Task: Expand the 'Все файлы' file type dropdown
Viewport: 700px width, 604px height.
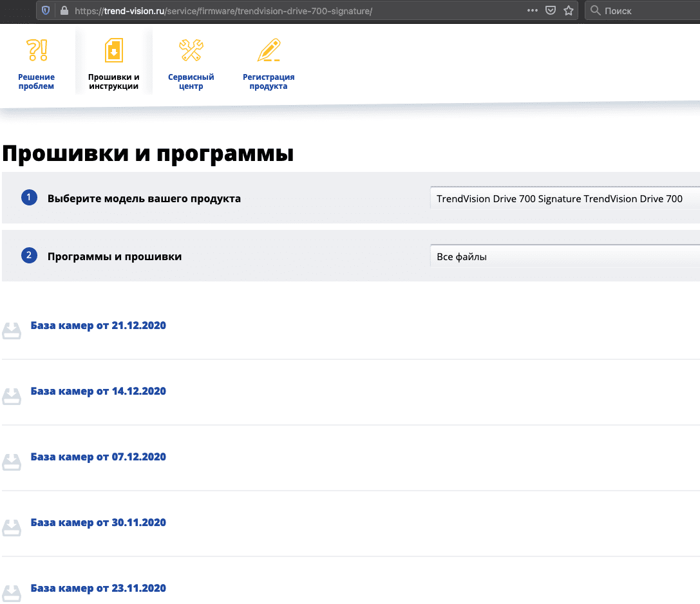Action: coord(564,257)
